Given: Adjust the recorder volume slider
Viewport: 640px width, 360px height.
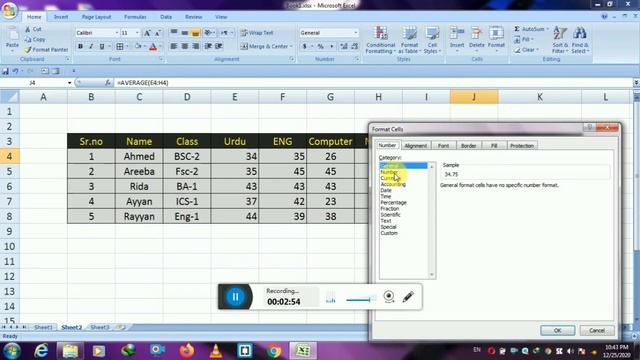Looking at the screenshot, I should click(x=360, y=300).
